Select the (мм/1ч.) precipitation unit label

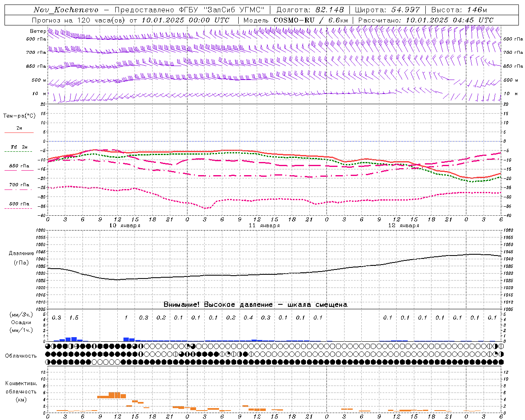coord(21,330)
